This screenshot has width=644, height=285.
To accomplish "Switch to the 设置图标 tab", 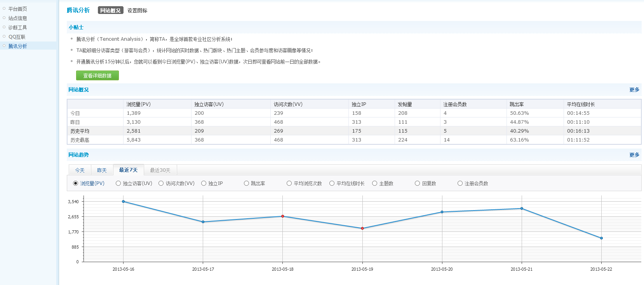I will (137, 10).
